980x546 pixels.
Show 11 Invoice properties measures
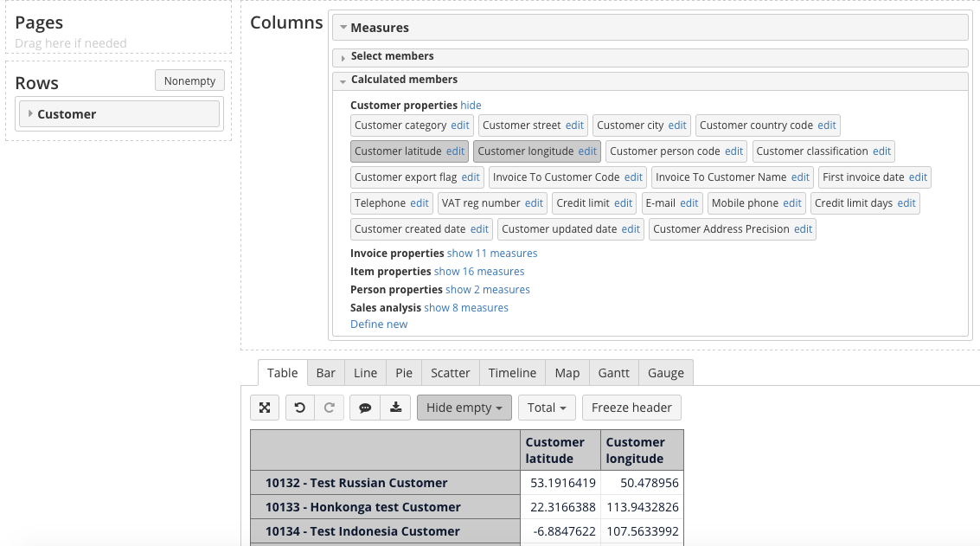coord(492,254)
